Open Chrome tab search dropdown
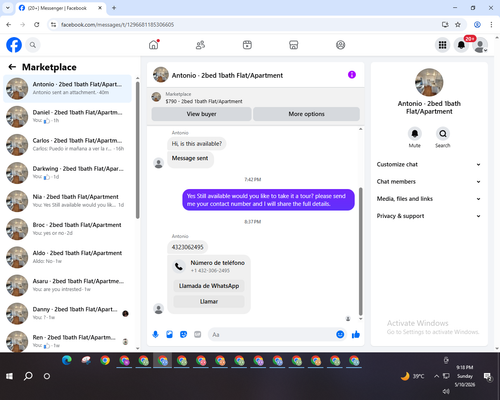Viewport: 500px width, 400px height. pyautogui.click(x=7, y=8)
